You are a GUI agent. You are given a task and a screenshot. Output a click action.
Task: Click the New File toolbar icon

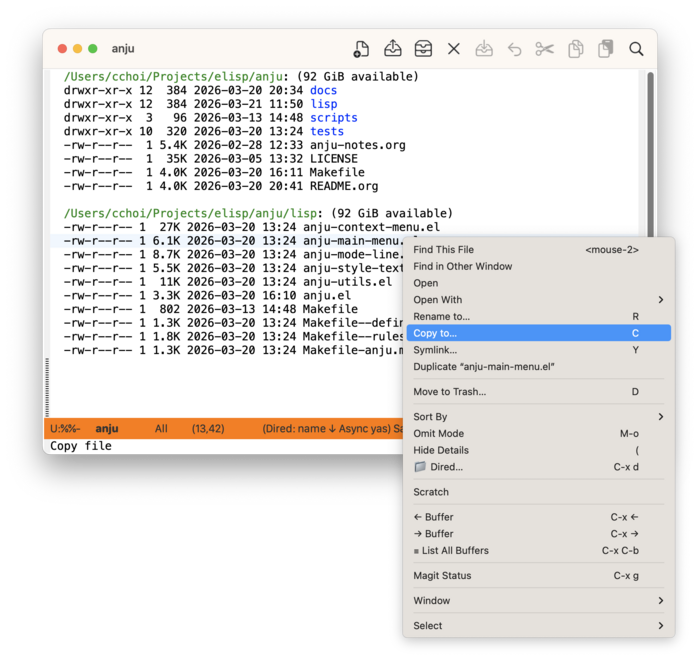click(x=362, y=49)
